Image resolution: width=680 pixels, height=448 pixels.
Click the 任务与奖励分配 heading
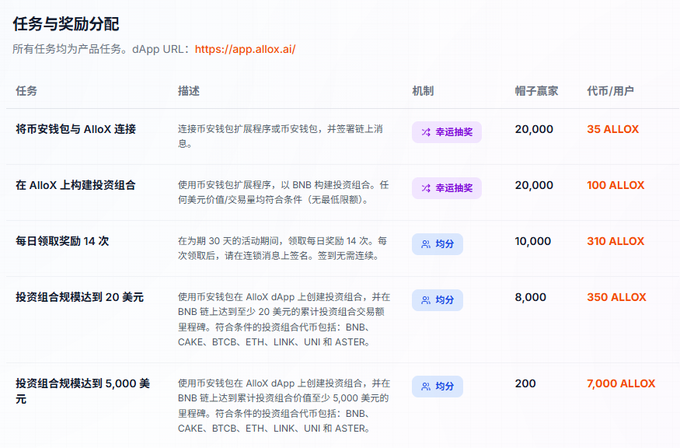coord(65,24)
